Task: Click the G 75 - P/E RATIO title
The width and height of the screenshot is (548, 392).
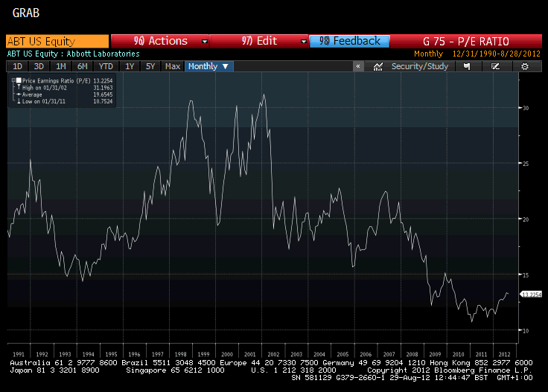Action: click(x=466, y=42)
